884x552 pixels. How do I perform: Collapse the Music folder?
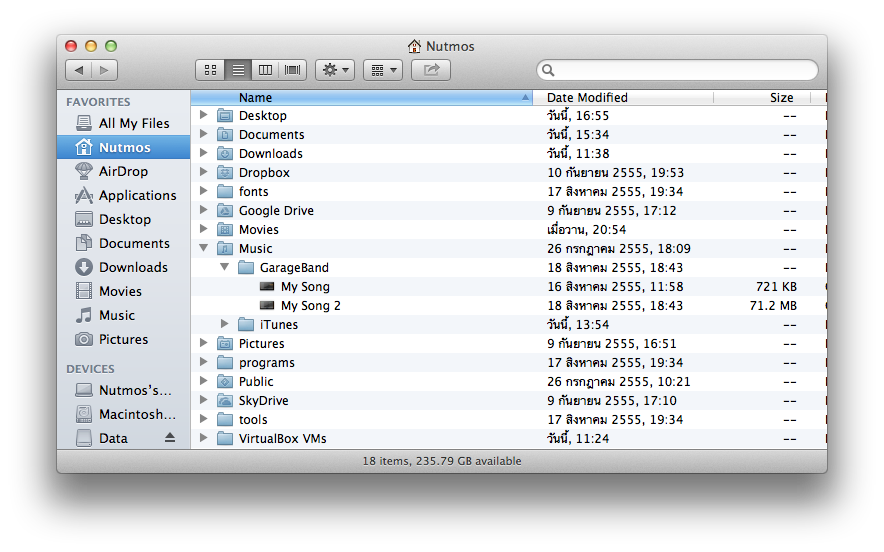(x=204, y=248)
